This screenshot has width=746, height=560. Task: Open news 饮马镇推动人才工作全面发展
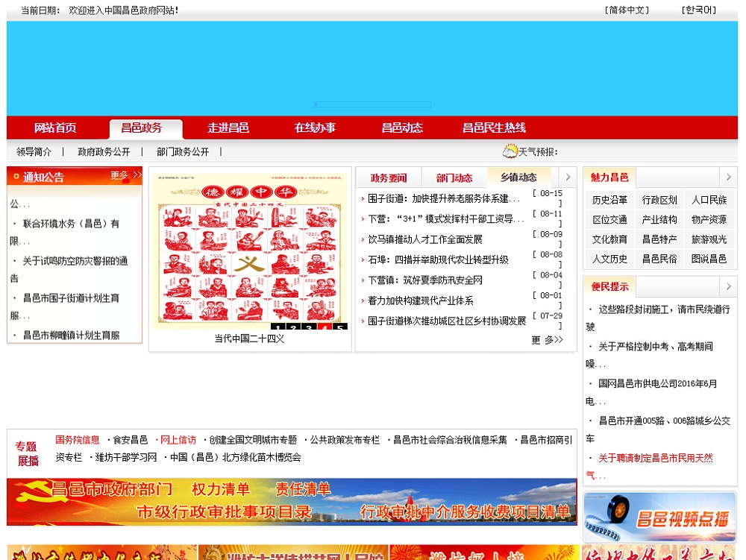click(425, 239)
